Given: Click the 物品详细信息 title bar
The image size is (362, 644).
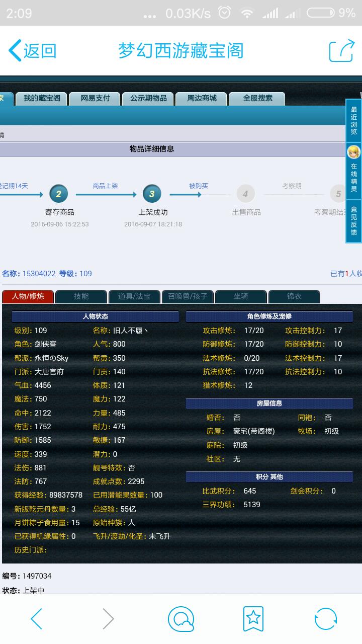Looking at the screenshot, I should pos(152,149).
